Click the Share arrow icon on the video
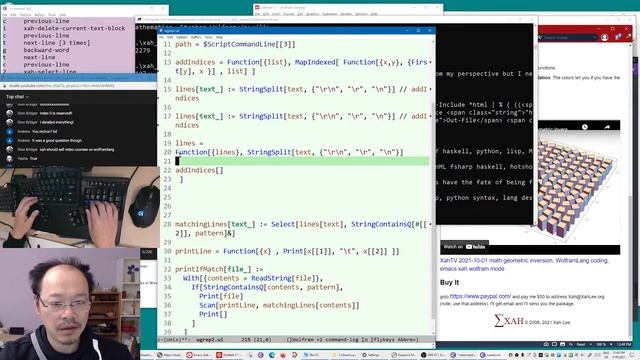 coord(607,127)
